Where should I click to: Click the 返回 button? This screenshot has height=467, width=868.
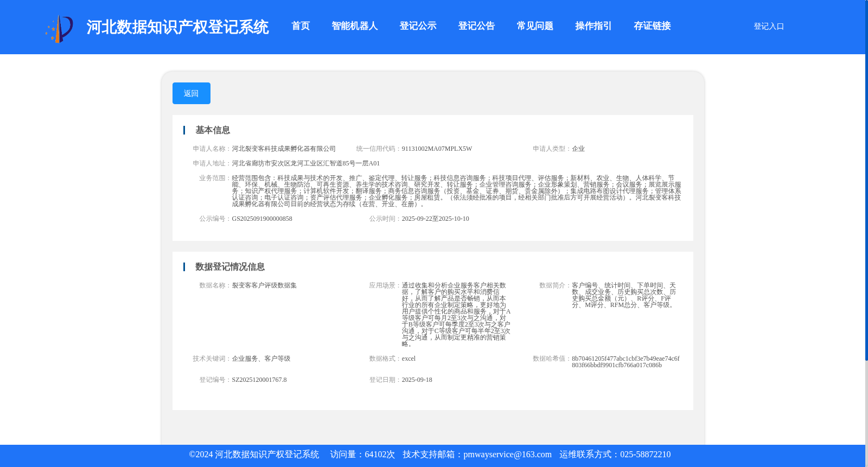pyautogui.click(x=192, y=93)
